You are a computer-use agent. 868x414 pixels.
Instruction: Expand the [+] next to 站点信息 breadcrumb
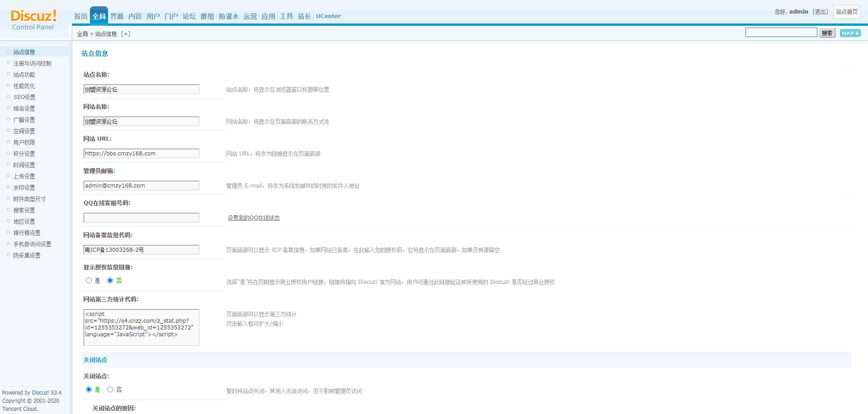(126, 34)
